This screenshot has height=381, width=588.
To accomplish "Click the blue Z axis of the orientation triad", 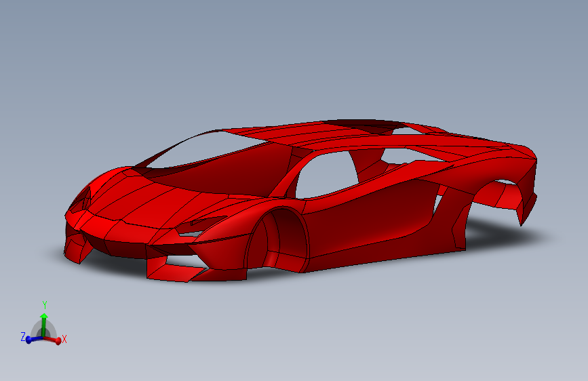I will (x=33, y=340).
